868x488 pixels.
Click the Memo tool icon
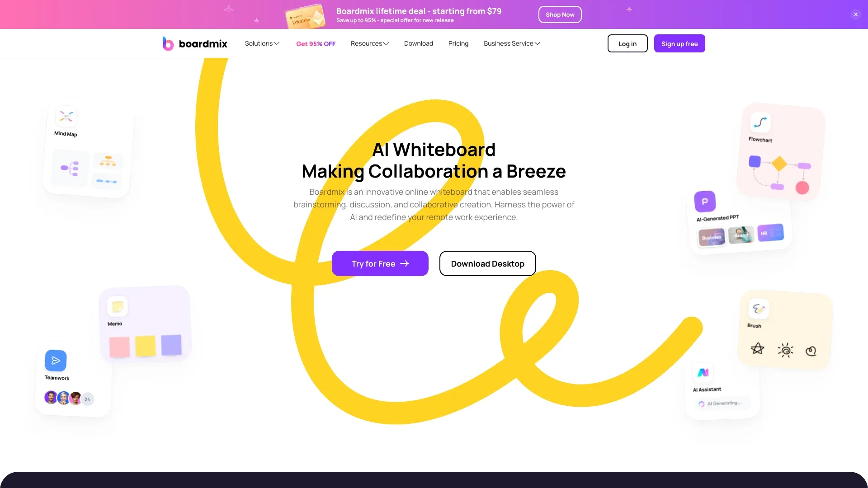coord(117,306)
